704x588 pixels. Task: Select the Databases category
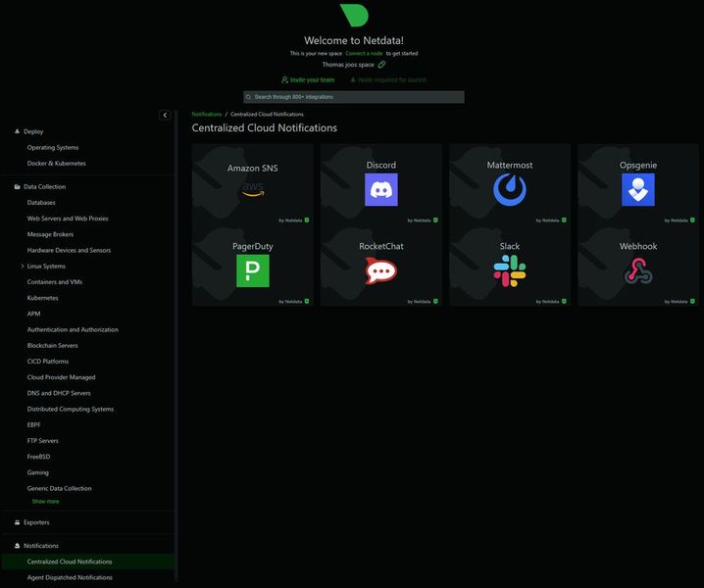[x=41, y=203]
